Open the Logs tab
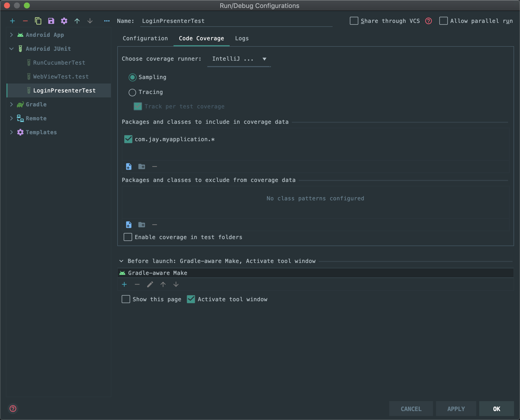 [x=242, y=39]
